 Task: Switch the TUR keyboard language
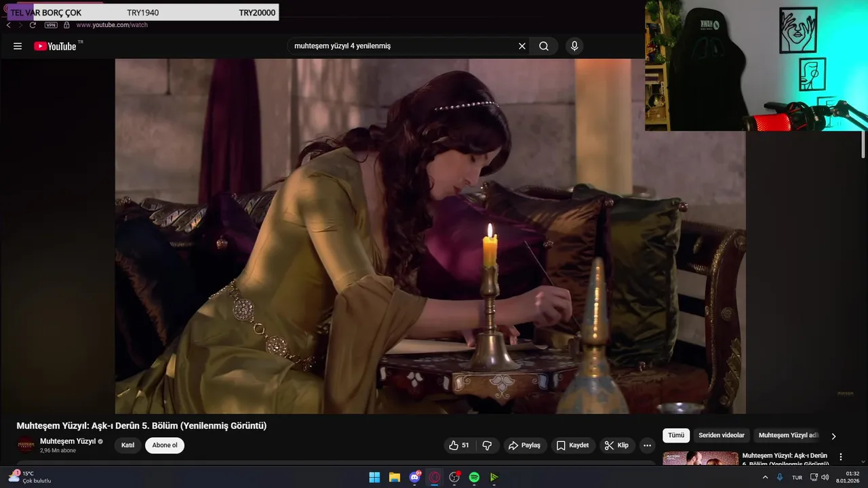tap(797, 477)
